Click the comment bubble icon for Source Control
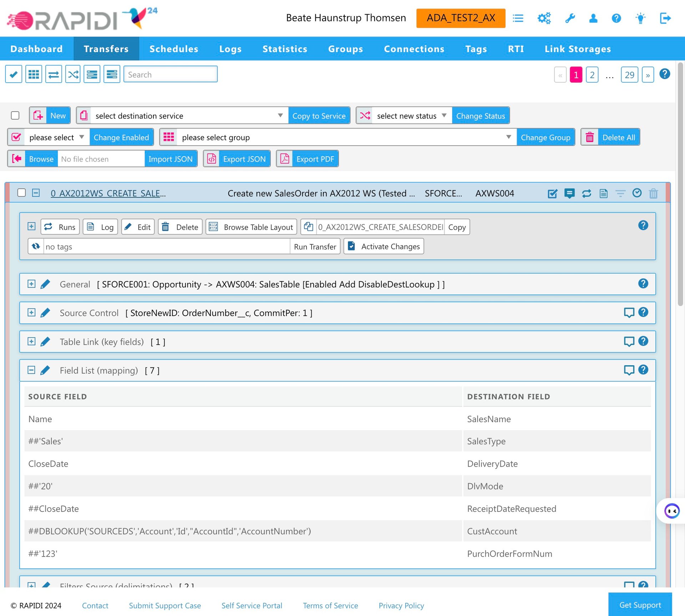Screen dimensions: 685x616 (x=629, y=312)
